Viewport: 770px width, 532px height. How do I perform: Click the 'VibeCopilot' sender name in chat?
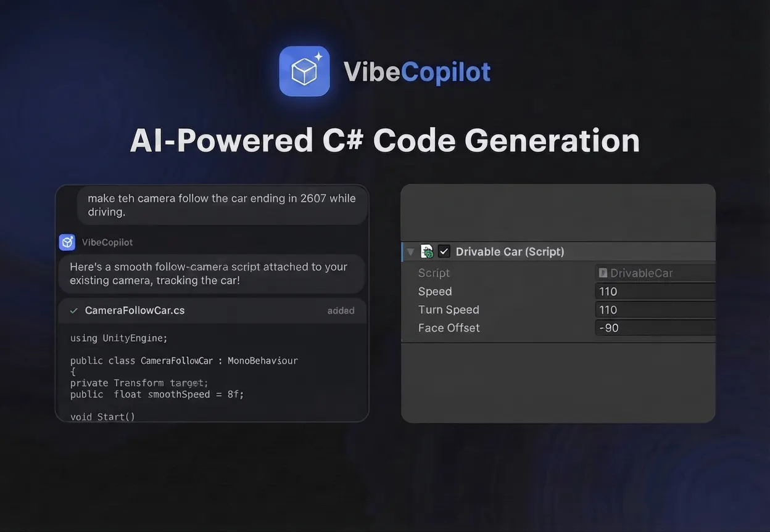pos(107,242)
